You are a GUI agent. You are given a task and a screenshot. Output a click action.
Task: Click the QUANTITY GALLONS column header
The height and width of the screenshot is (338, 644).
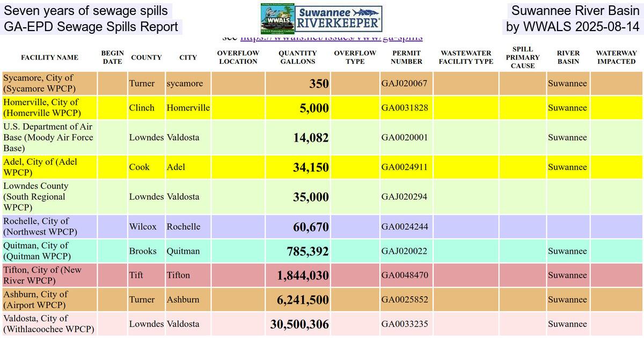(298, 57)
